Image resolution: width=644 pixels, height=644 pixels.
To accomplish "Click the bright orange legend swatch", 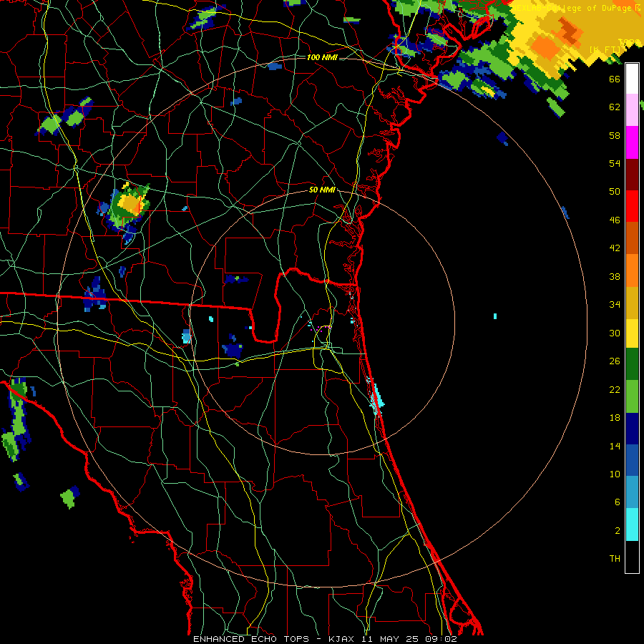I will (x=632, y=270).
